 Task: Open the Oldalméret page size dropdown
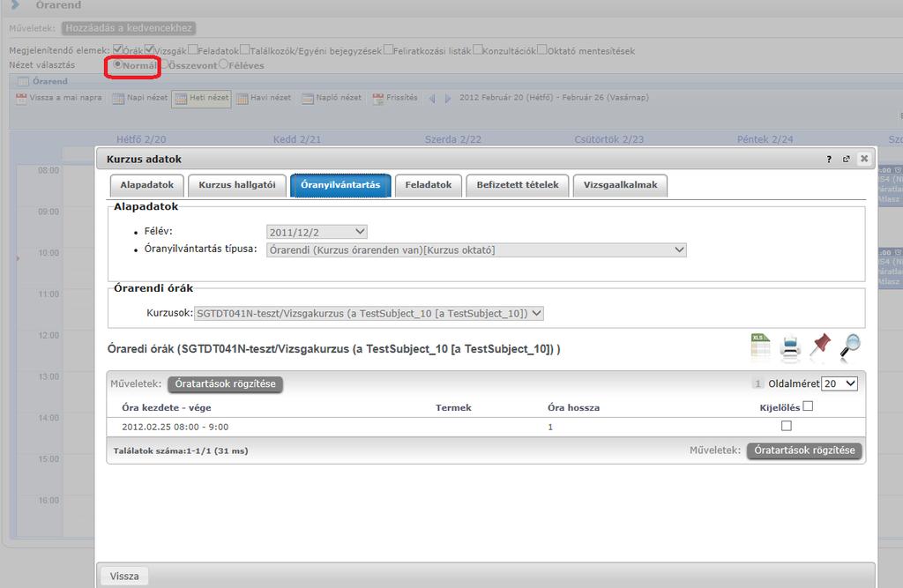[x=840, y=383]
